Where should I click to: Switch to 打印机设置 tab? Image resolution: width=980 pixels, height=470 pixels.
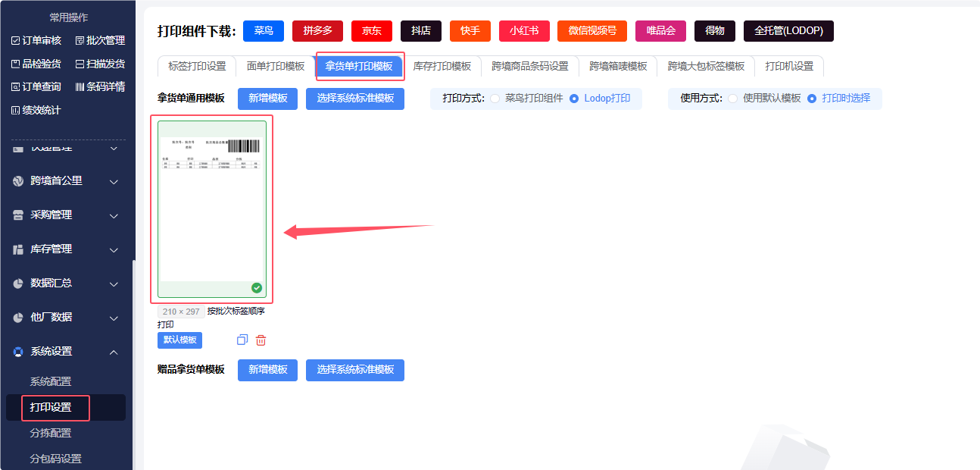[789, 67]
